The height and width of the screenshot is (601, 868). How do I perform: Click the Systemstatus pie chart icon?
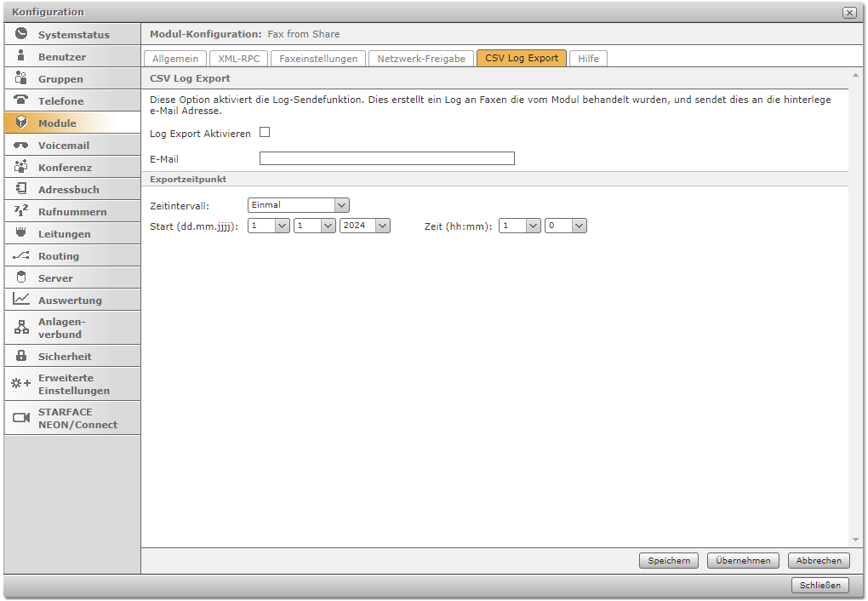21,35
